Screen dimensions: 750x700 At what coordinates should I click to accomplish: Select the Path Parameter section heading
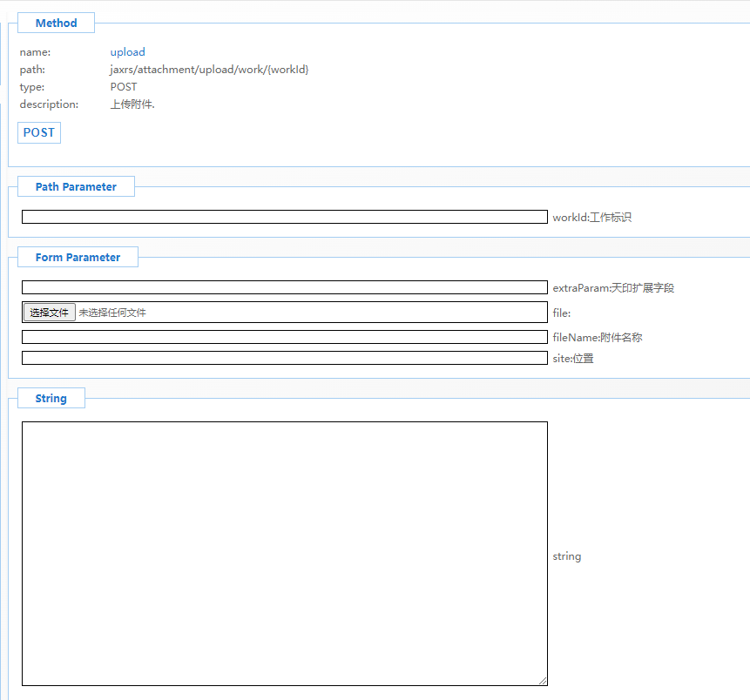(x=76, y=186)
